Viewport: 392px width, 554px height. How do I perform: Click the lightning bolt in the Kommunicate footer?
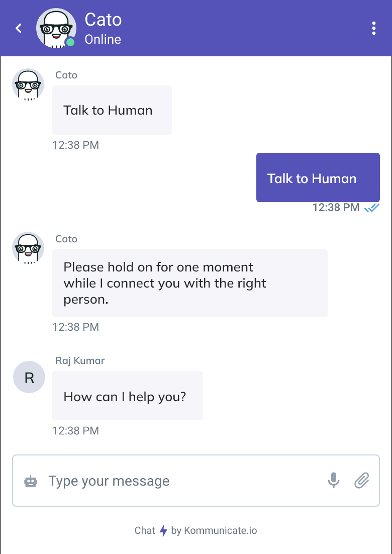(164, 530)
